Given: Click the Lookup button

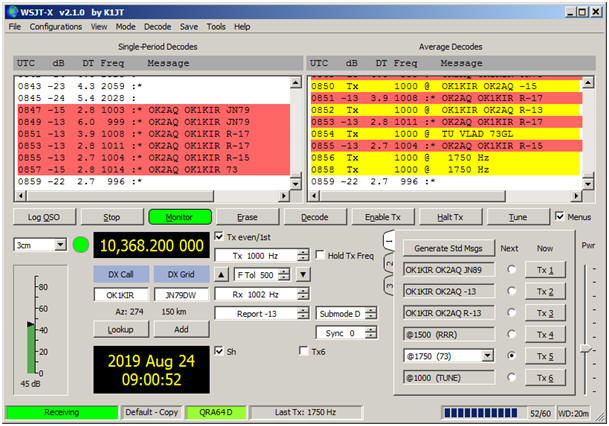Looking at the screenshot, I should click(121, 329).
